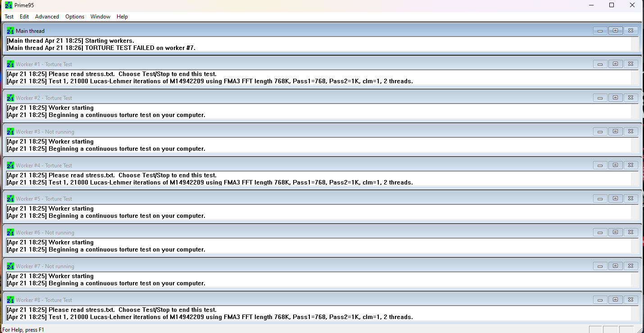
Task: Click Worker #1 Please read stress.txt line
Action: coord(112,74)
